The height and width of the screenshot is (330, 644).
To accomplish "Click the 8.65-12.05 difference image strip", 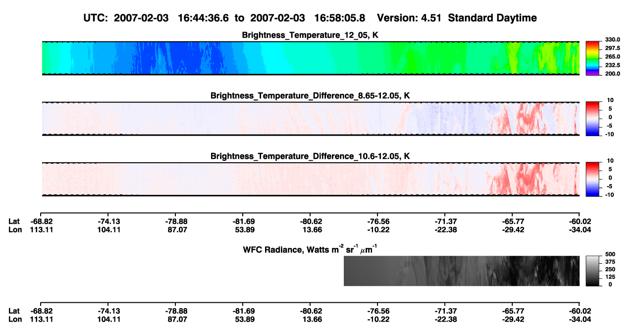I will tap(311, 119).
